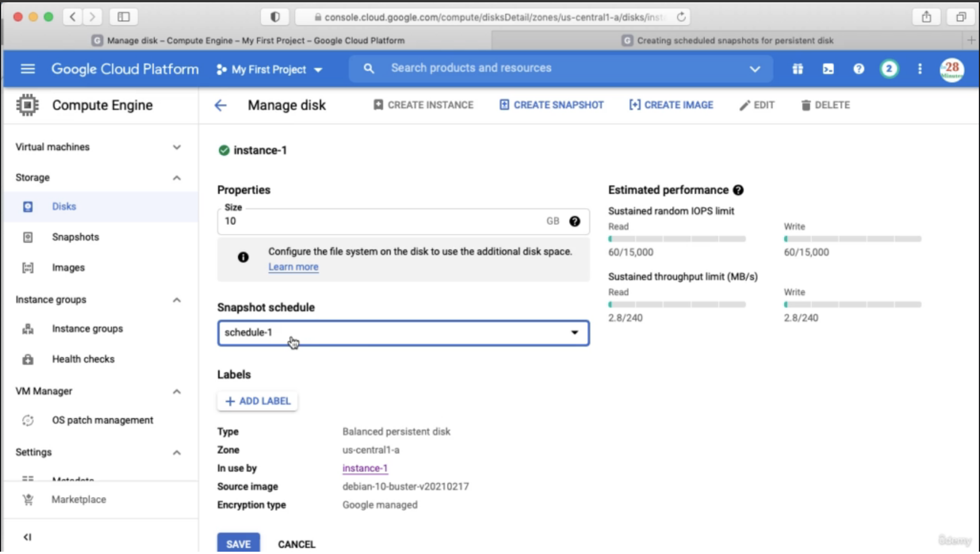Save the disk changes
The width and height of the screenshot is (980, 554).
[238, 544]
